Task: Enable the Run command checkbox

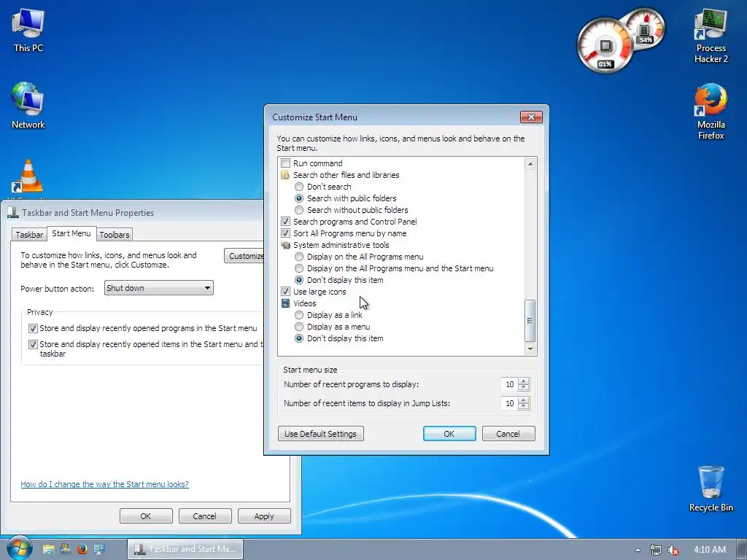Action: [x=285, y=163]
